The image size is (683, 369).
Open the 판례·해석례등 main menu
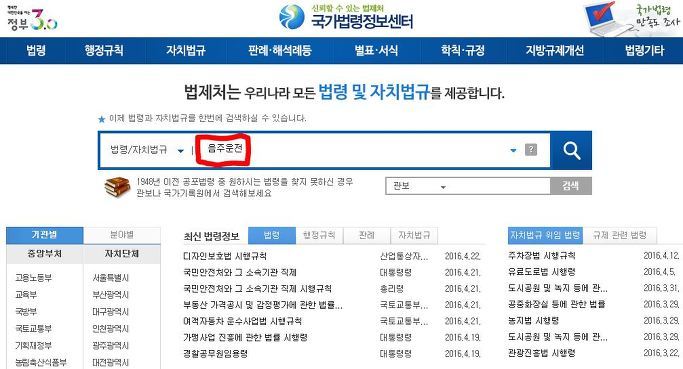click(280, 51)
